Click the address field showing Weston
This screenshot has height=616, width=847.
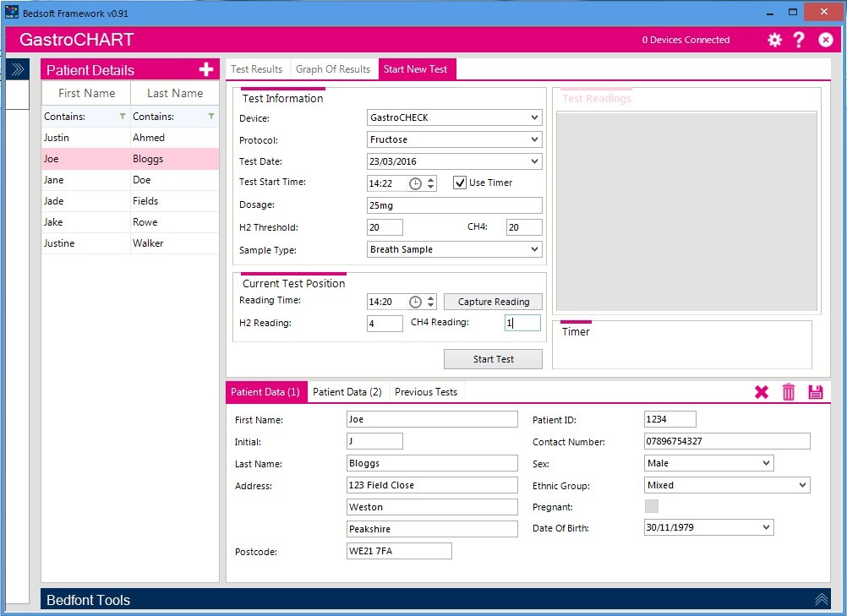pyautogui.click(x=432, y=507)
